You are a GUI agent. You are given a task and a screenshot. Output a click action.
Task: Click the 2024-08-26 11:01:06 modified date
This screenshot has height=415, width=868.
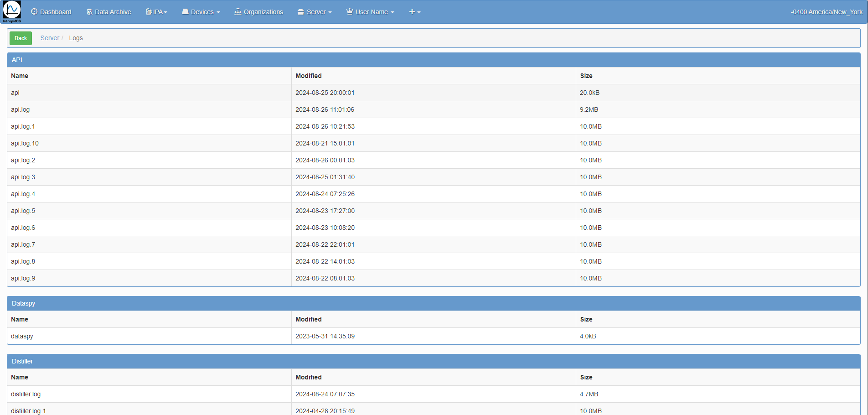tap(325, 109)
